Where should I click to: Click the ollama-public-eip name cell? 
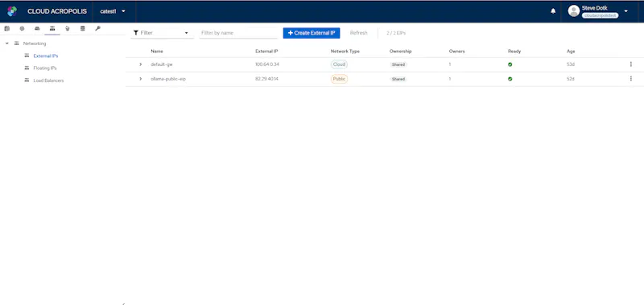point(168,79)
